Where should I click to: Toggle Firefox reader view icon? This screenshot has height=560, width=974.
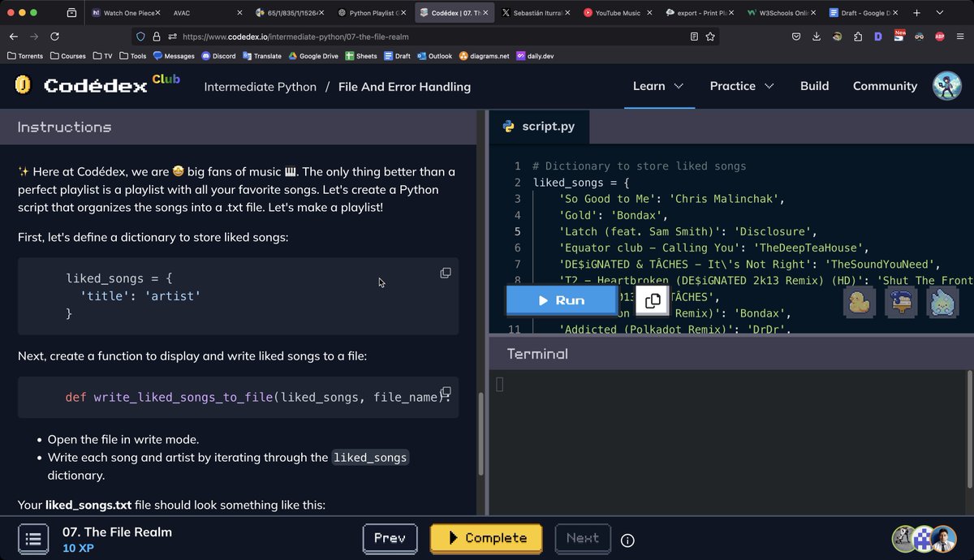point(694,37)
